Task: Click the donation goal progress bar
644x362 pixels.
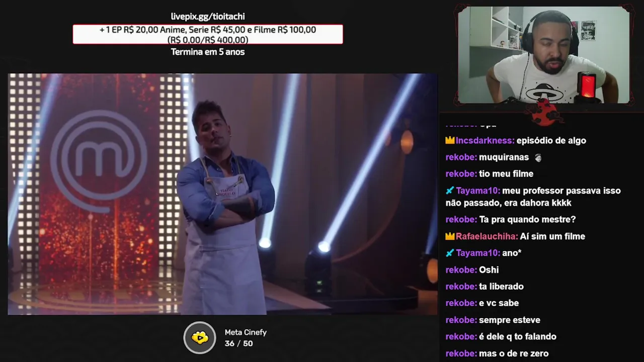Action: [208, 34]
